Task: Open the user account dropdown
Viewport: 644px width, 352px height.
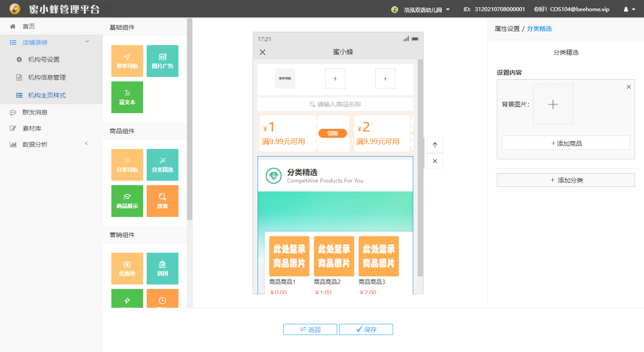Action: pyautogui.click(x=629, y=9)
